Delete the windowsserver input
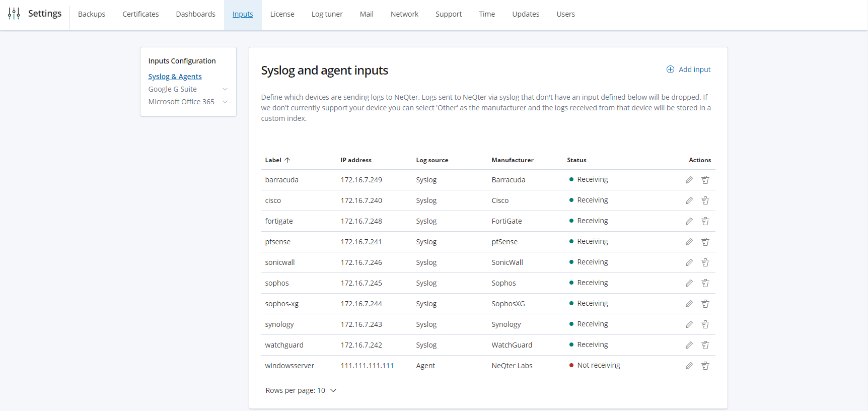868x411 pixels. pyautogui.click(x=705, y=366)
